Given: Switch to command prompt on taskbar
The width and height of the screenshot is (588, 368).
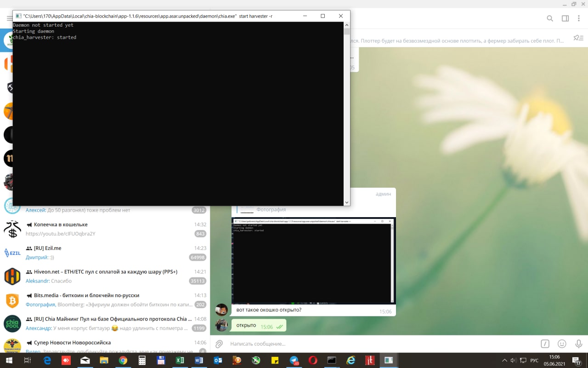Looking at the screenshot, I should pyautogui.click(x=332, y=361).
